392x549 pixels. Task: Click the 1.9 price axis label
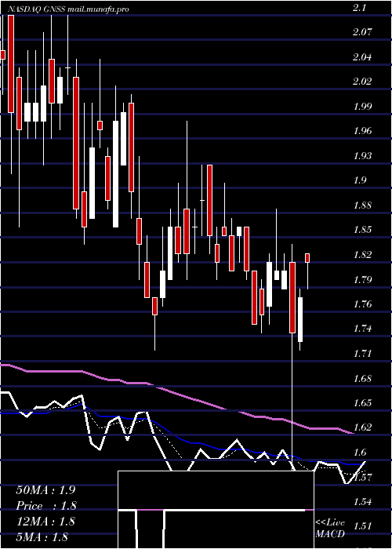(x=360, y=180)
